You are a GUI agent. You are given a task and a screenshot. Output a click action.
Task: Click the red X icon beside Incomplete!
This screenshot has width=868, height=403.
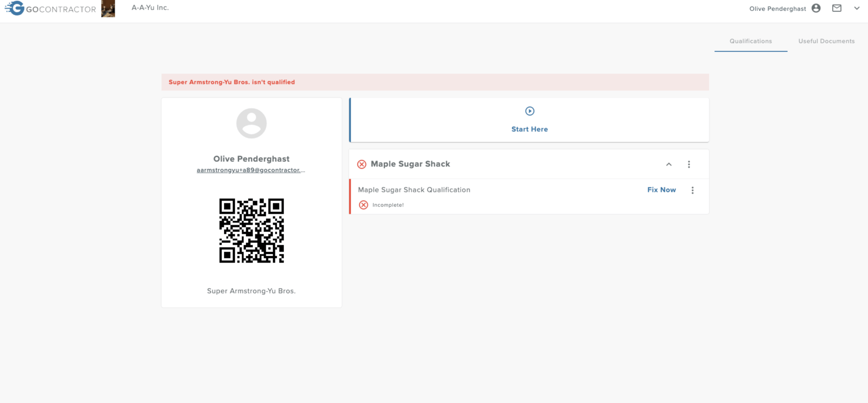(x=363, y=205)
